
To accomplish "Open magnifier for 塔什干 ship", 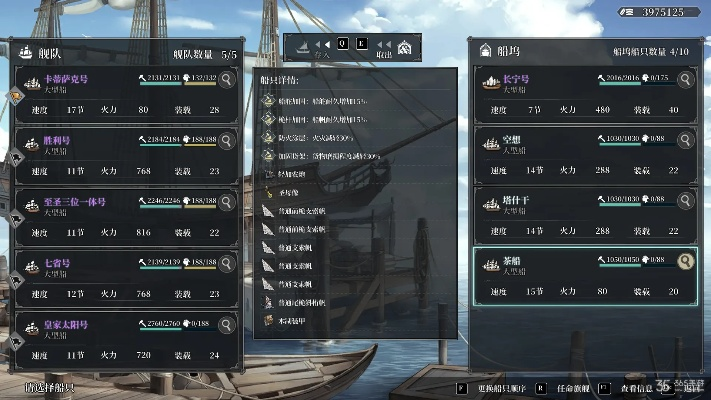I will (685, 201).
